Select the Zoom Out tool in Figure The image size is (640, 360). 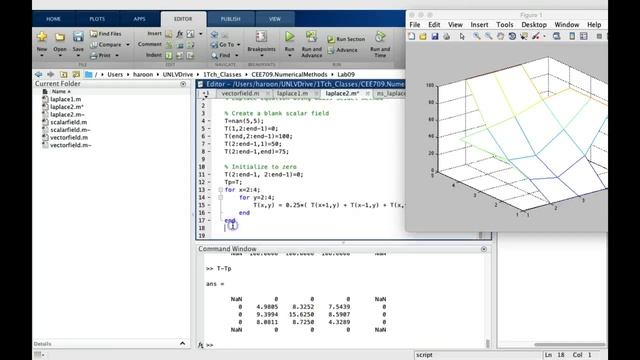489,36
